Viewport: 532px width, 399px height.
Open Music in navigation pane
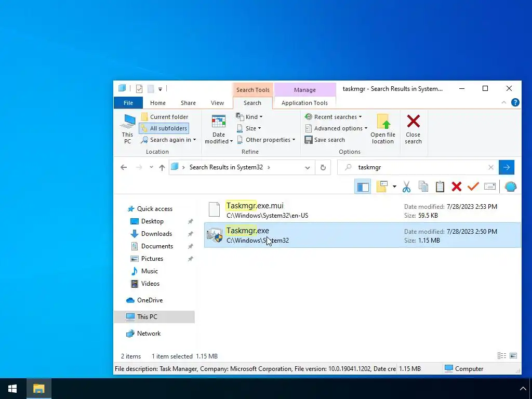click(x=144, y=271)
